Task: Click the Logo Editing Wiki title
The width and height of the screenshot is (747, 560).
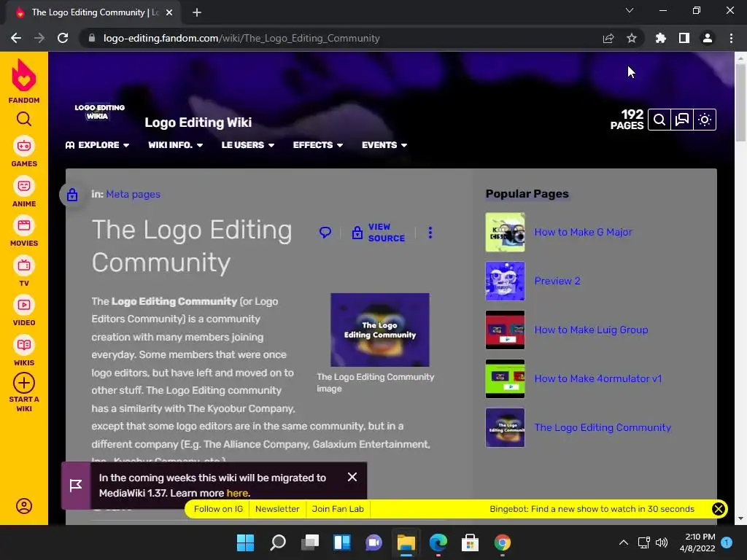Action: pyautogui.click(x=198, y=122)
